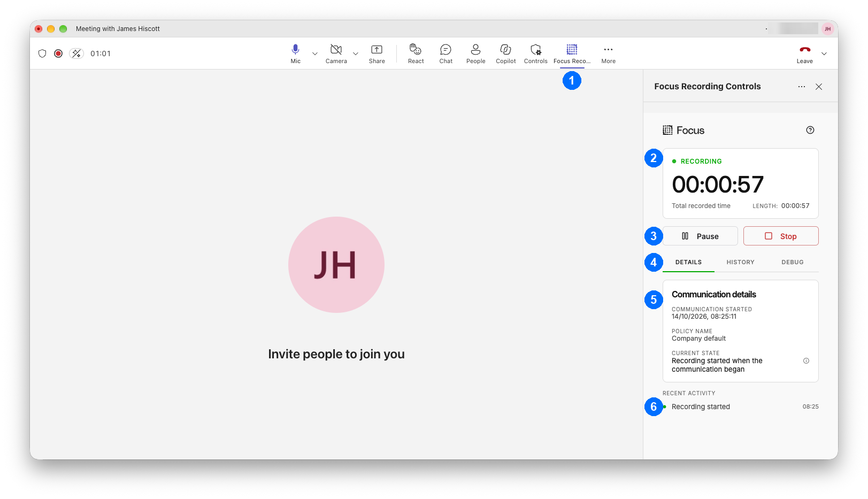Click the JH profile avatar in title bar
The height and width of the screenshot is (499, 868).
(x=828, y=29)
